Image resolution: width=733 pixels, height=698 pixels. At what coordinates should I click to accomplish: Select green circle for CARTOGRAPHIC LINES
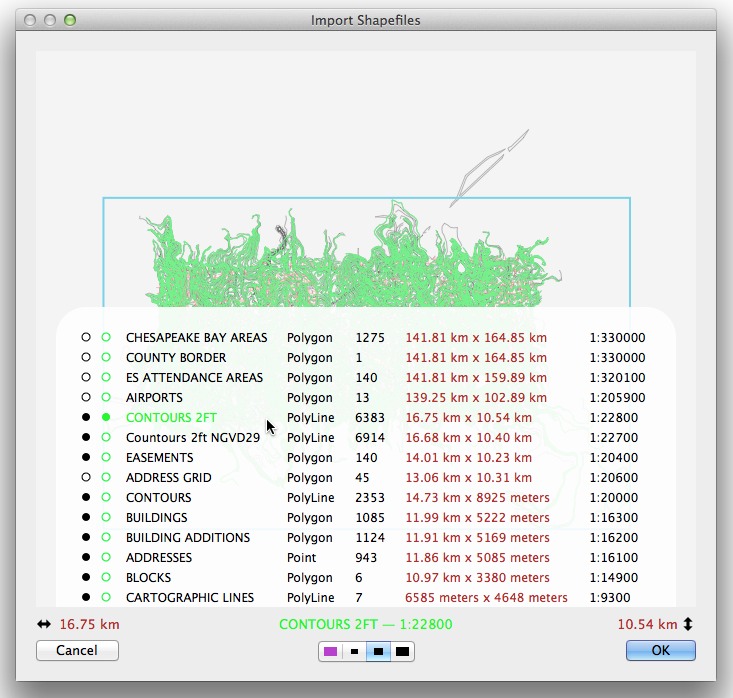(x=106, y=597)
